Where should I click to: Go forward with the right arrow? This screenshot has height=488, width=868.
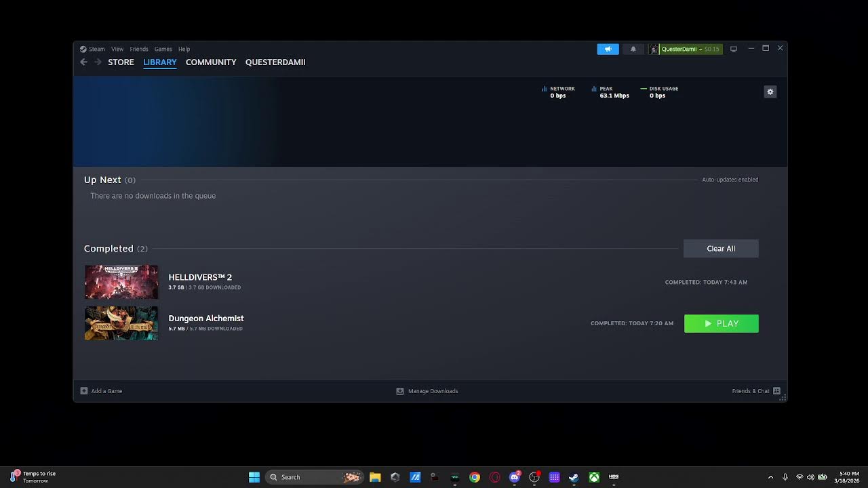98,62
